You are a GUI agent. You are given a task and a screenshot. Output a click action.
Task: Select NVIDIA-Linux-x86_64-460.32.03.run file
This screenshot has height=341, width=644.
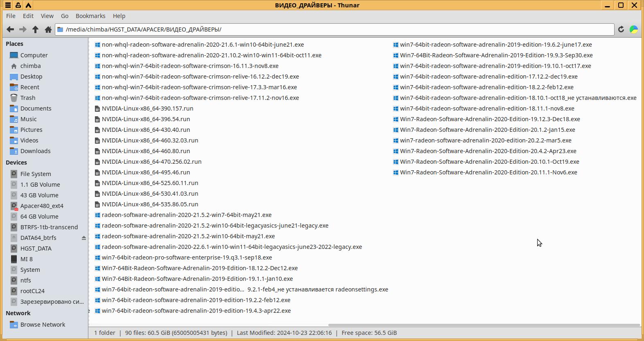tap(150, 140)
